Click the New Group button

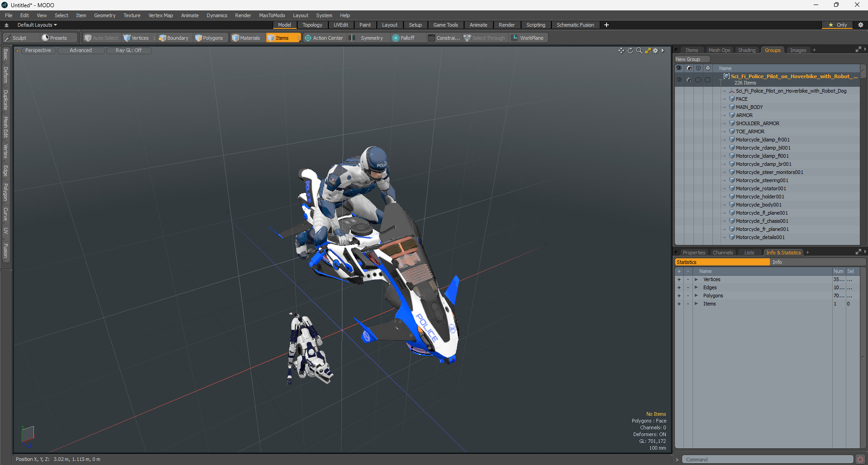coord(692,59)
